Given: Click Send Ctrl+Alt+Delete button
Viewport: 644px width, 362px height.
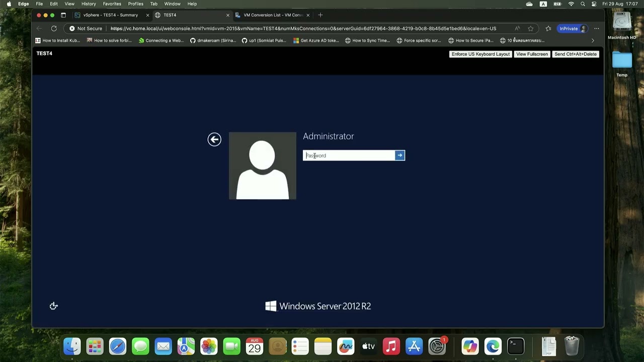Looking at the screenshot, I should click(x=576, y=54).
